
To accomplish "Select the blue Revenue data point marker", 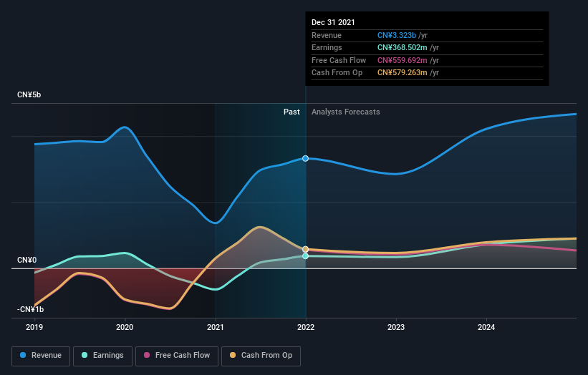I will [306, 158].
